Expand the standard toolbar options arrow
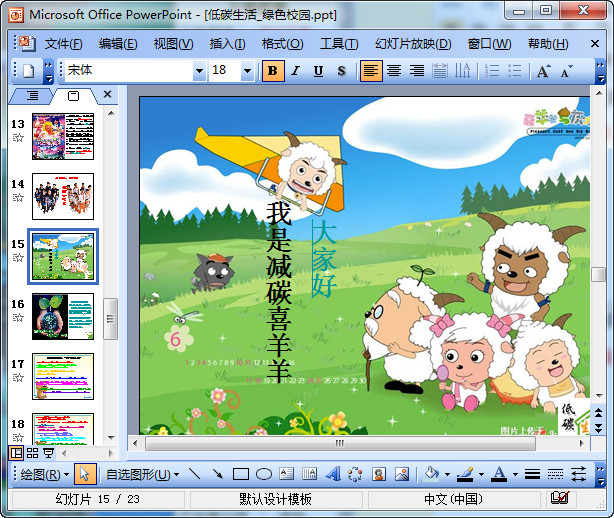614x518 pixels. coord(48,71)
